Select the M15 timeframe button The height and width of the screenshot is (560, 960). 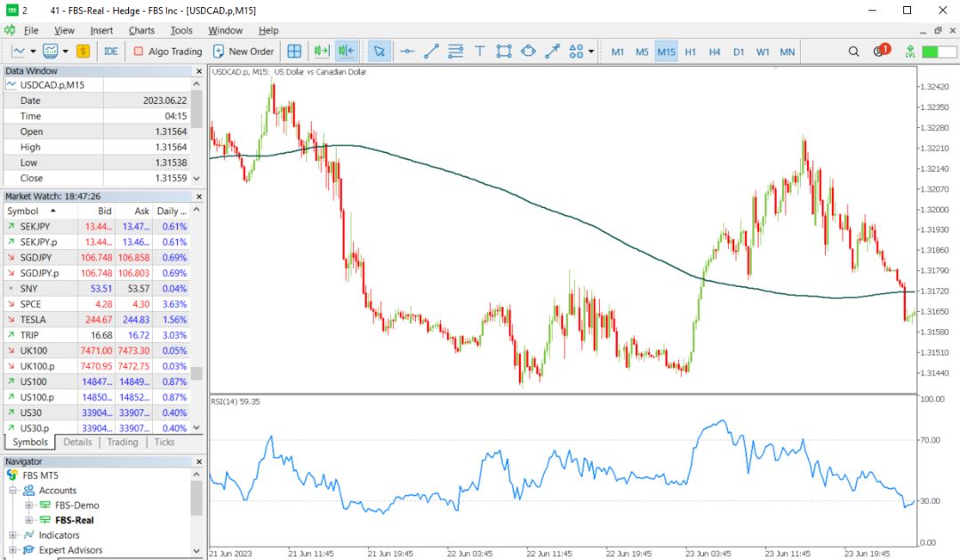(x=666, y=52)
